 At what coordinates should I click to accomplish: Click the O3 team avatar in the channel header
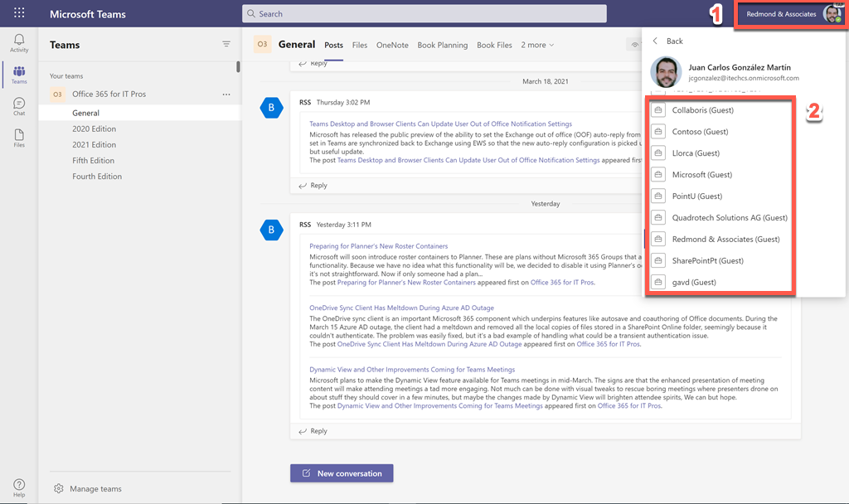point(262,45)
